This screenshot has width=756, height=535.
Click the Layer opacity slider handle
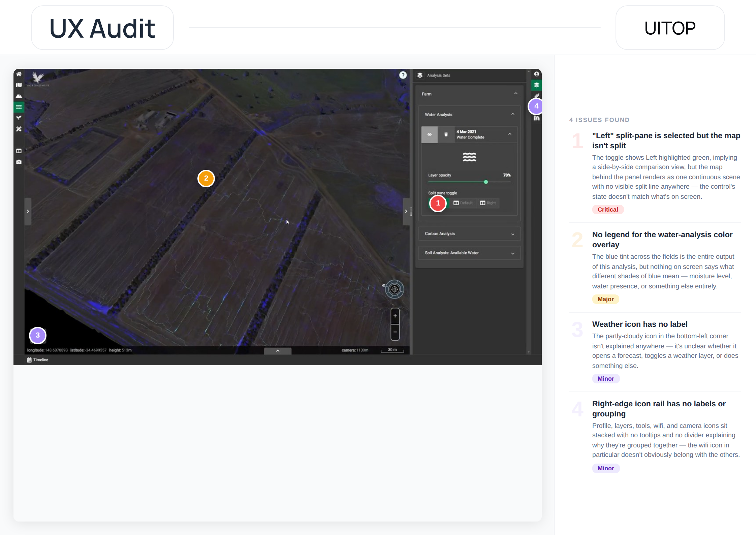486,182
